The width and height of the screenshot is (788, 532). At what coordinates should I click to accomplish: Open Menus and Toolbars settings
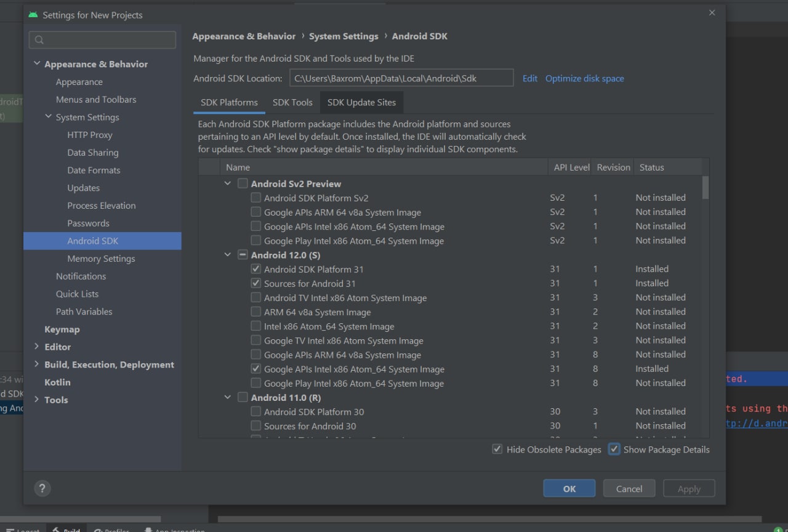[x=96, y=99]
